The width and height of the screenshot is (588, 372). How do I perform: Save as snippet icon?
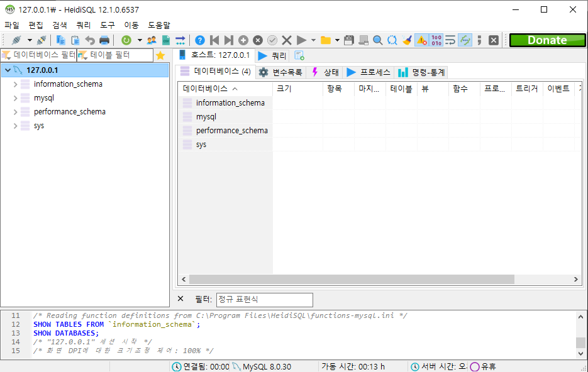coord(363,40)
